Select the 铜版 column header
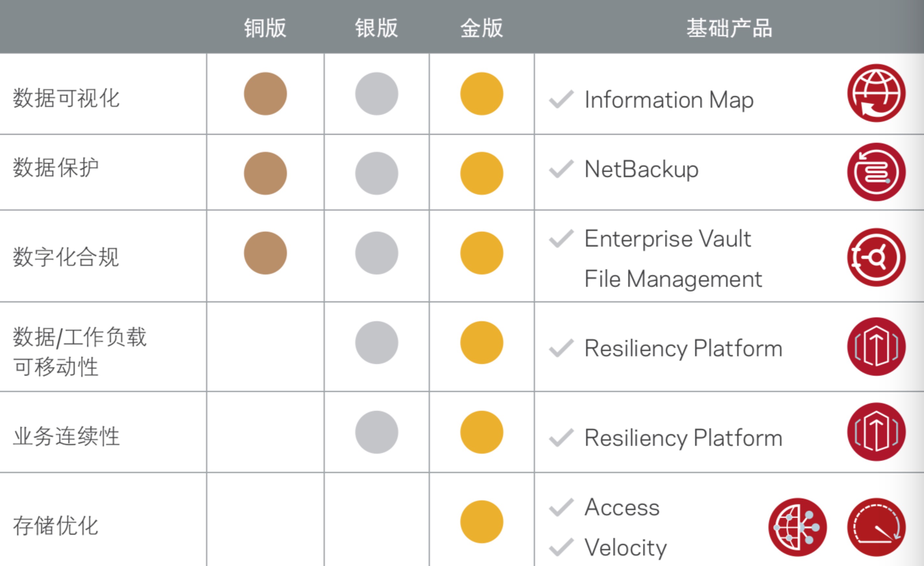 pyautogui.click(x=265, y=28)
